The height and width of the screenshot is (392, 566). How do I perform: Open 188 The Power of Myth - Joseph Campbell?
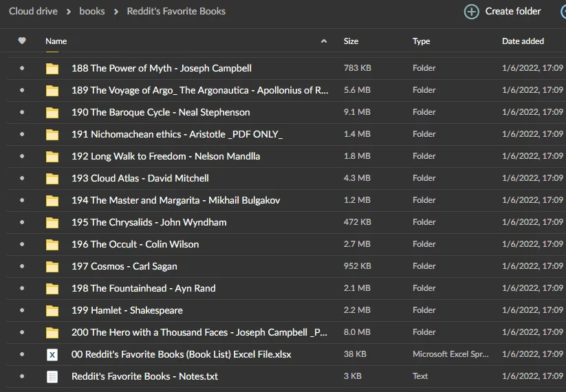tap(162, 68)
